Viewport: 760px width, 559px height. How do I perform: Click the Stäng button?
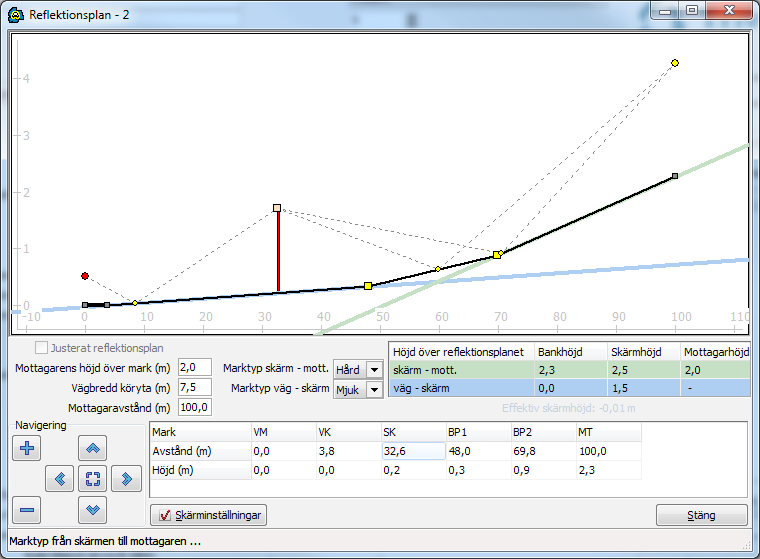coord(701,515)
